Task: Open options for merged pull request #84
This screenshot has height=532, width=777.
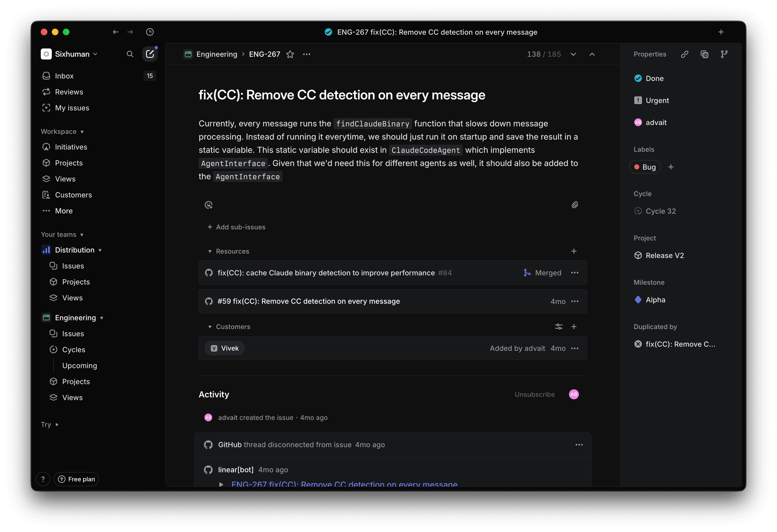Action: pyautogui.click(x=575, y=273)
